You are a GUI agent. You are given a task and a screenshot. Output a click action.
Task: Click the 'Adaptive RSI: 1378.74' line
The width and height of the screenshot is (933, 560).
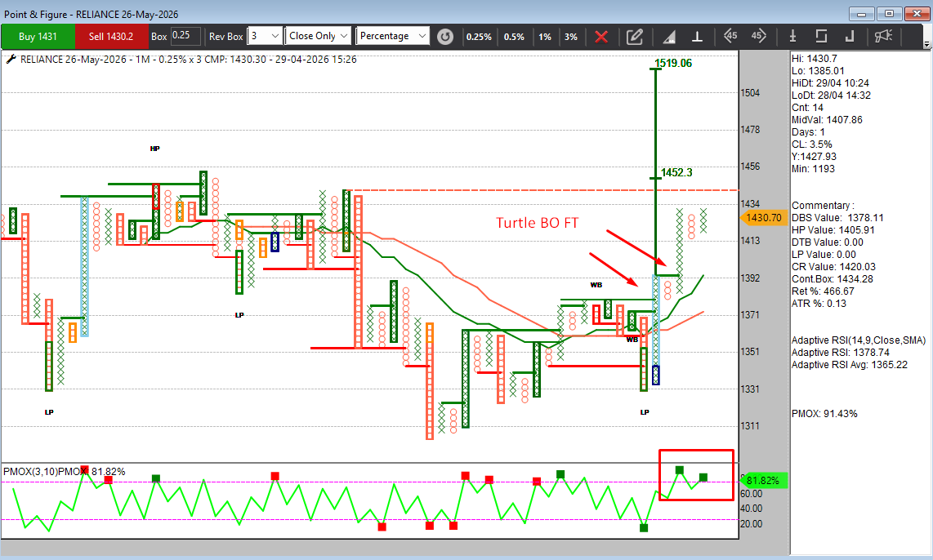(x=840, y=353)
